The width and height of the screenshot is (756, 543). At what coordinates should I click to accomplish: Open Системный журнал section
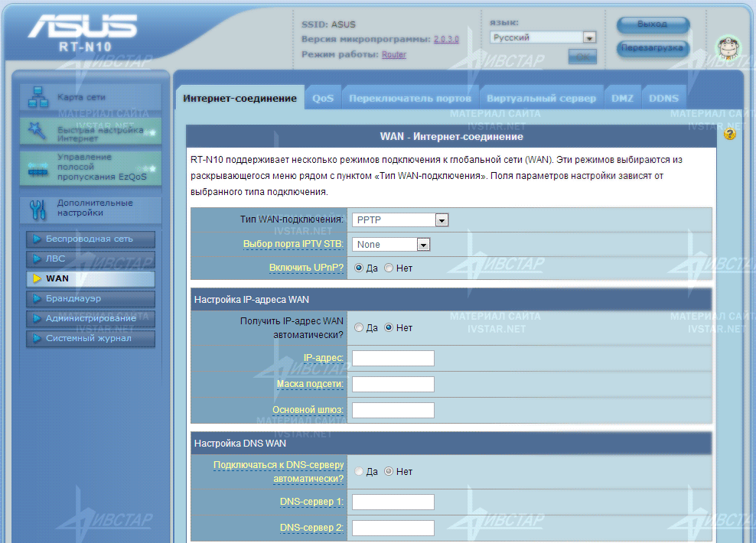(x=90, y=338)
